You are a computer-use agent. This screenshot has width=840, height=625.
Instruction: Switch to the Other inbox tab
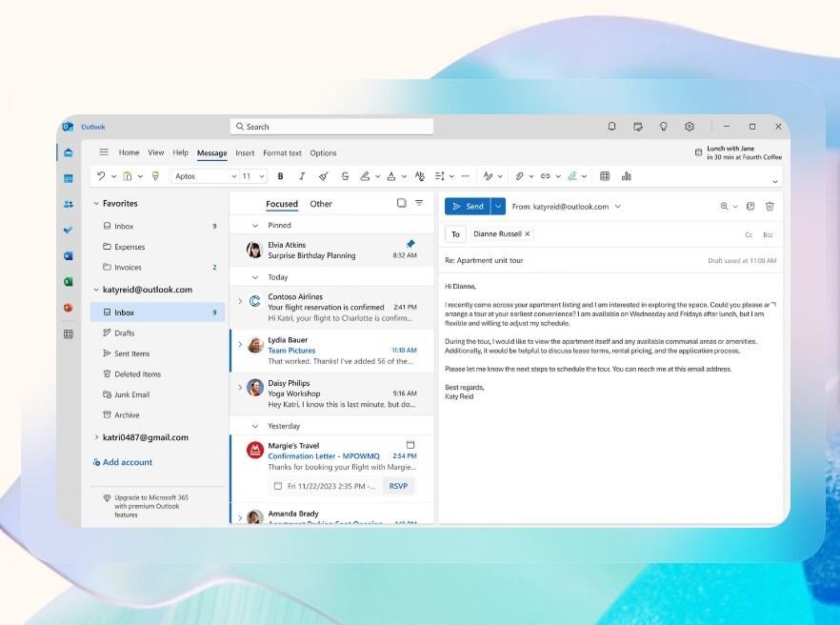[321, 204]
